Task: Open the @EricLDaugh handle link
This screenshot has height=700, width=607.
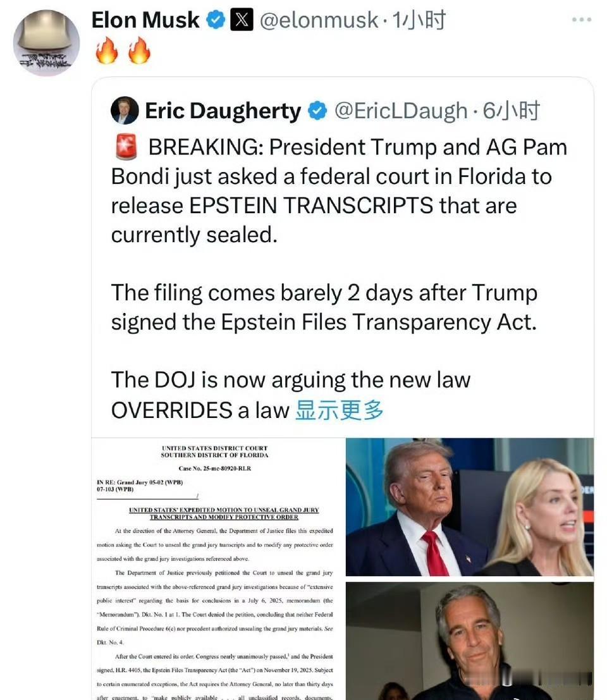Action: tap(401, 111)
